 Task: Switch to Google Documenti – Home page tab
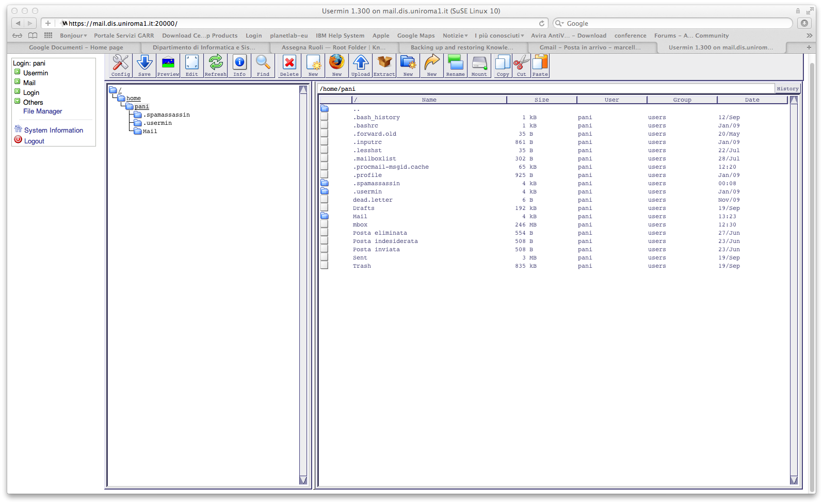76,47
